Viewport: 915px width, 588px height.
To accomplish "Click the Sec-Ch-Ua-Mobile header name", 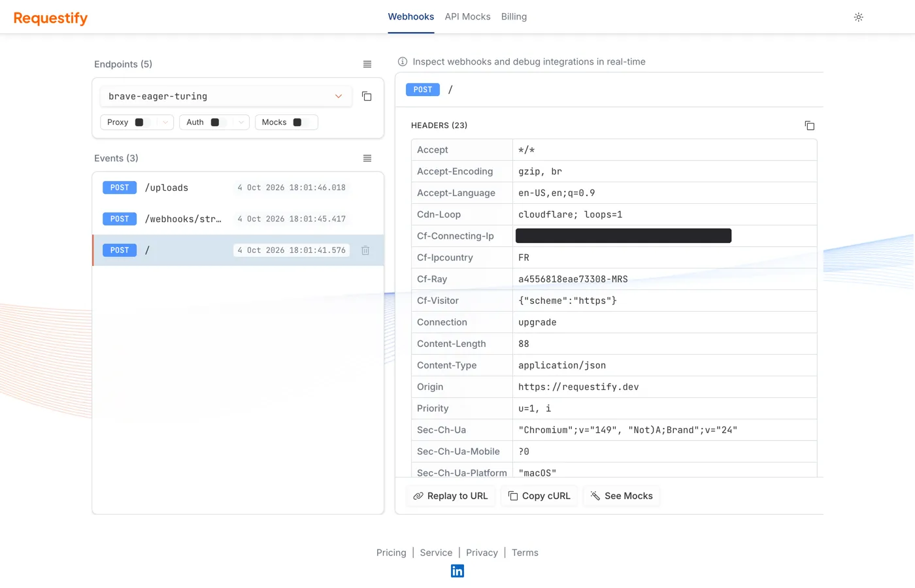I will [x=458, y=451].
